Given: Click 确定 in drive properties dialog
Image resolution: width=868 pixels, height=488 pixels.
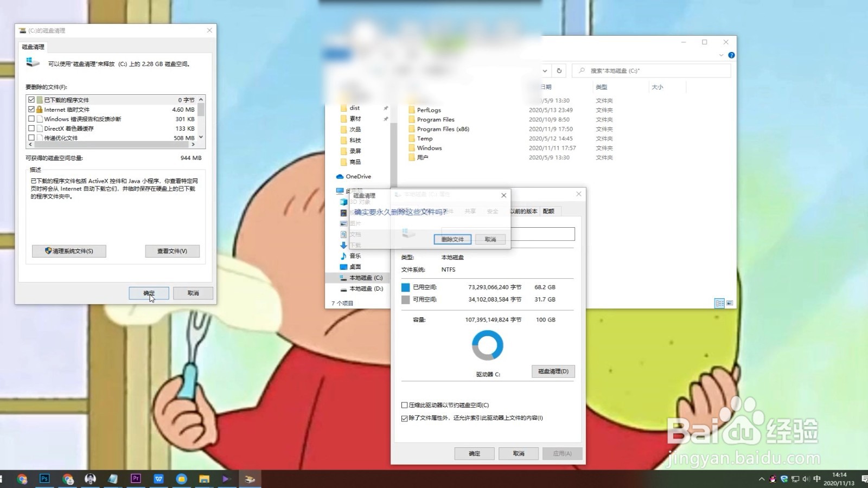Looking at the screenshot, I should (475, 453).
